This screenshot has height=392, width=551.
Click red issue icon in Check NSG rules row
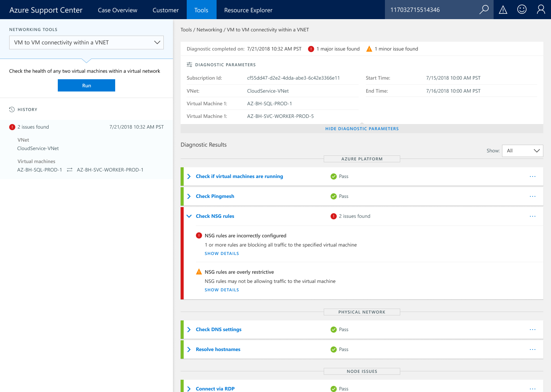(x=334, y=216)
